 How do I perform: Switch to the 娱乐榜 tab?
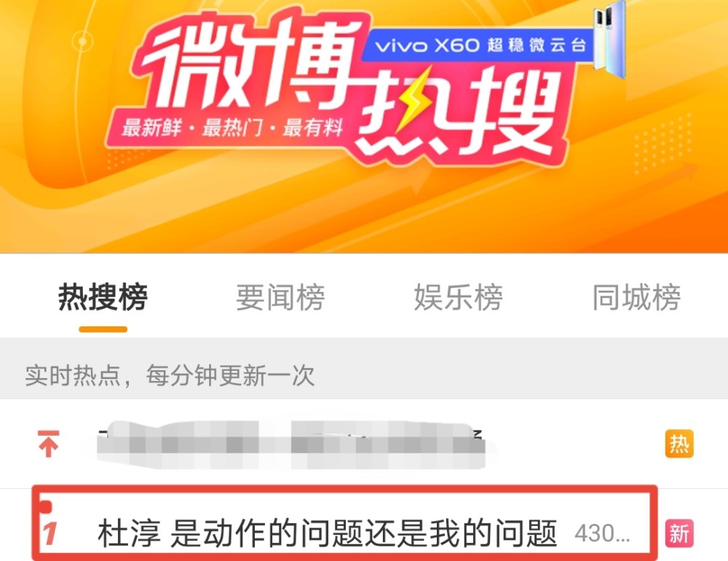click(x=458, y=297)
